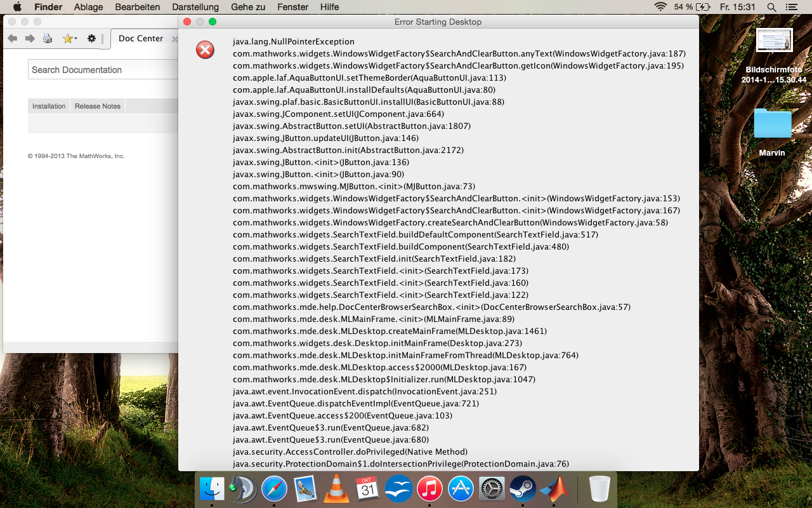812x508 pixels.
Task: Open Safari from the Dock
Action: point(274,489)
